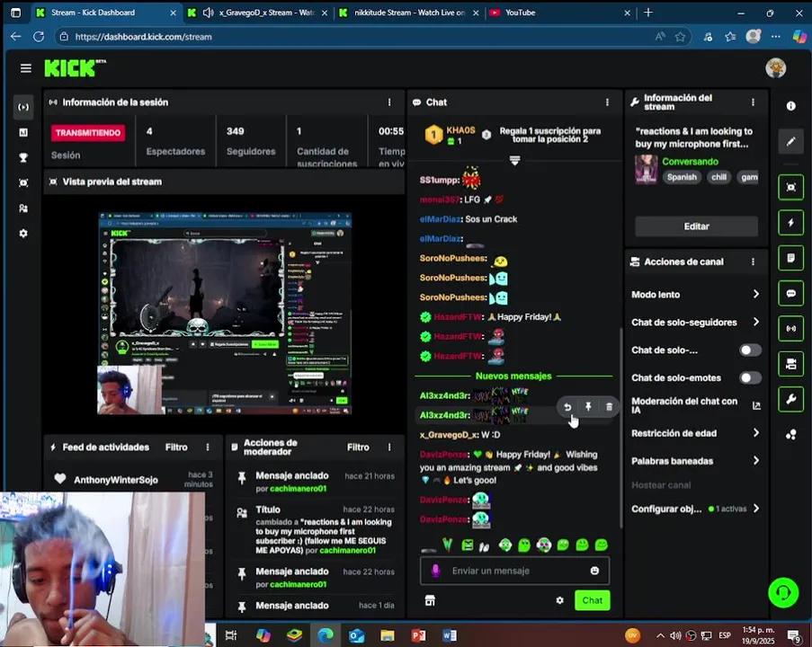Open Información de la sesión three-dot menu
812x647 pixels.
(x=389, y=102)
